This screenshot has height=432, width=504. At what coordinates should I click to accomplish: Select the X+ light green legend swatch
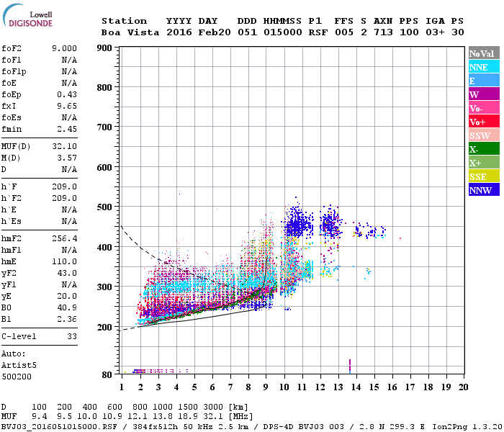tap(484, 162)
